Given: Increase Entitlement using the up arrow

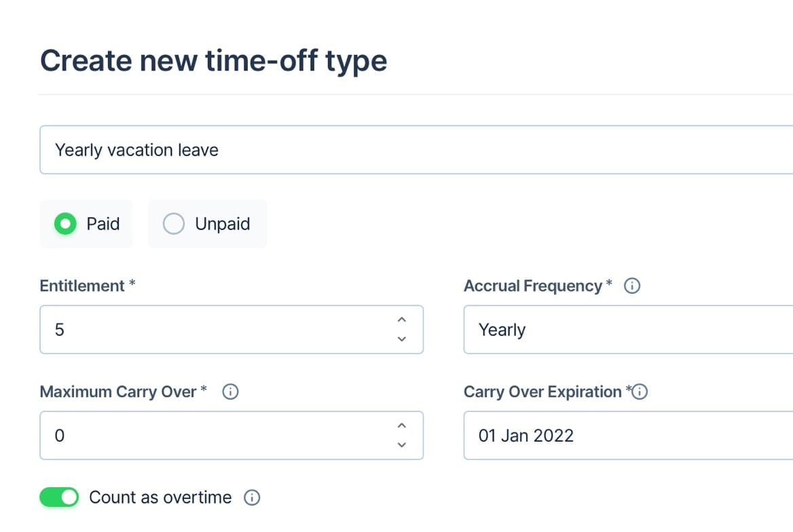Looking at the screenshot, I should (x=401, y=319).
